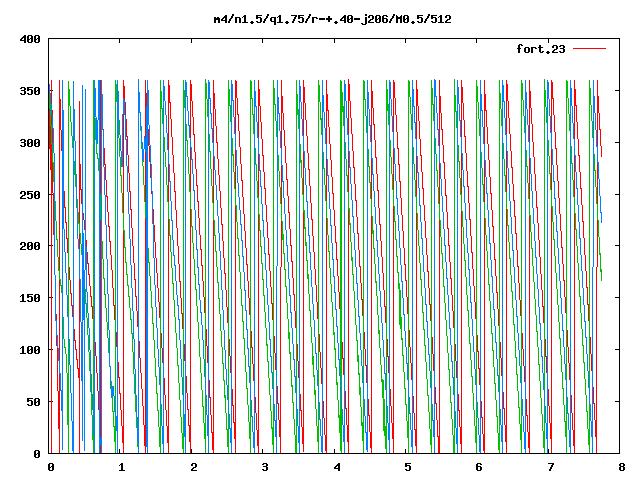Viewport: 640px width, 480px height.
Task: Click x-axis label 5
Action: 407,467
